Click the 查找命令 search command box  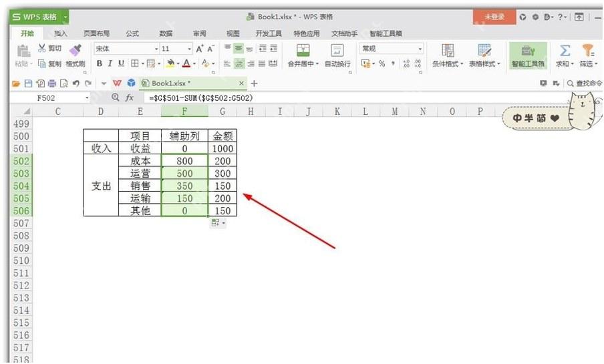click(x=585, y=83)
